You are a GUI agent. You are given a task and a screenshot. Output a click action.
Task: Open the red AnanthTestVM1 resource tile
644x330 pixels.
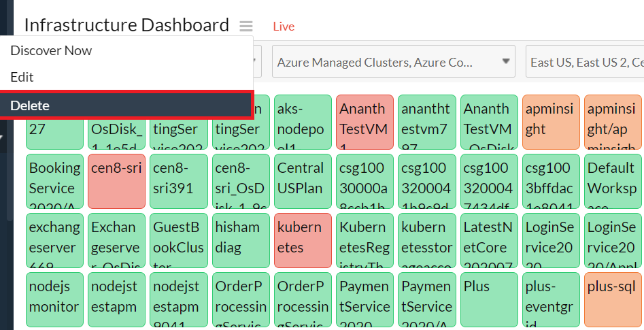point(364,122)
